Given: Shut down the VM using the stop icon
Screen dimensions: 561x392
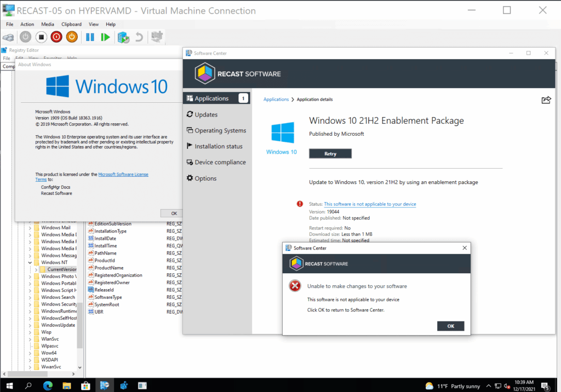Looking at the screenshot, I should pyautogui.click(x=40, y=37).
